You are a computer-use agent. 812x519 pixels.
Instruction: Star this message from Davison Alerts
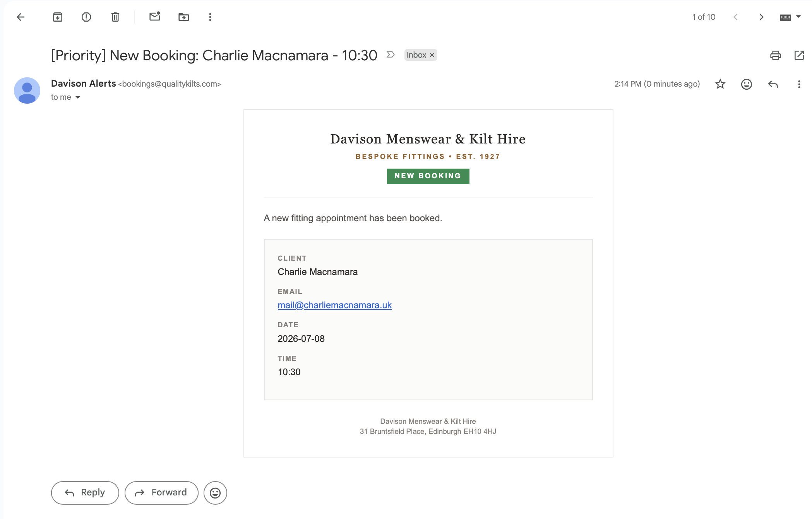[x=720, y=84]
